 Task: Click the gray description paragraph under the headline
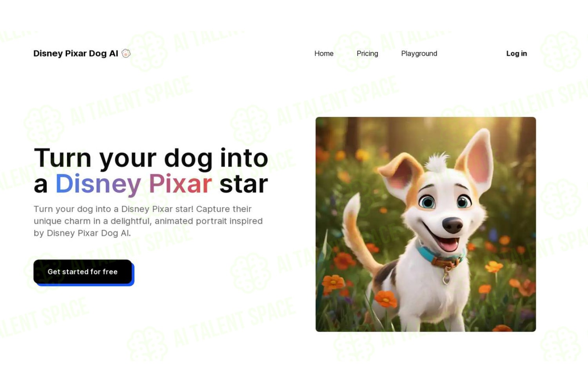(148, 221)
